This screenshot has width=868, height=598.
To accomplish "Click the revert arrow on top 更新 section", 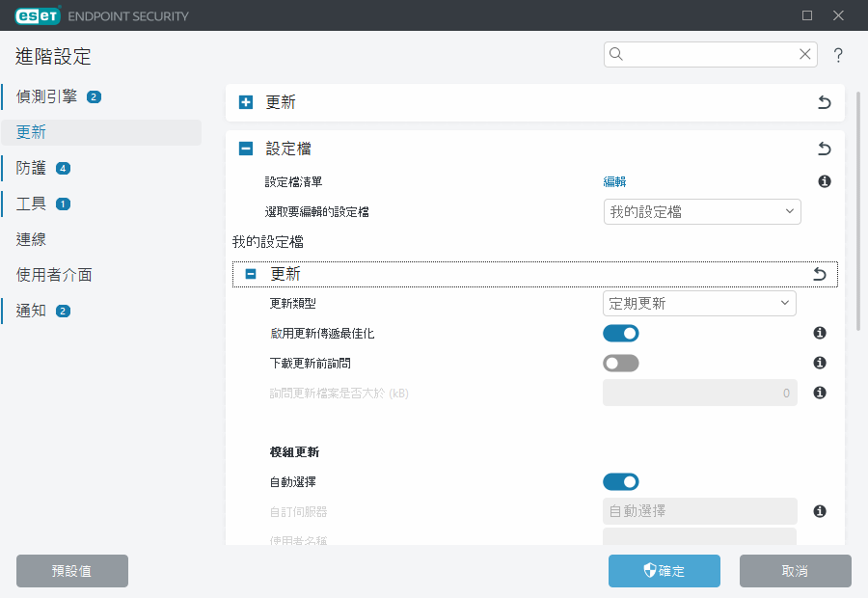I will [824, 102].
